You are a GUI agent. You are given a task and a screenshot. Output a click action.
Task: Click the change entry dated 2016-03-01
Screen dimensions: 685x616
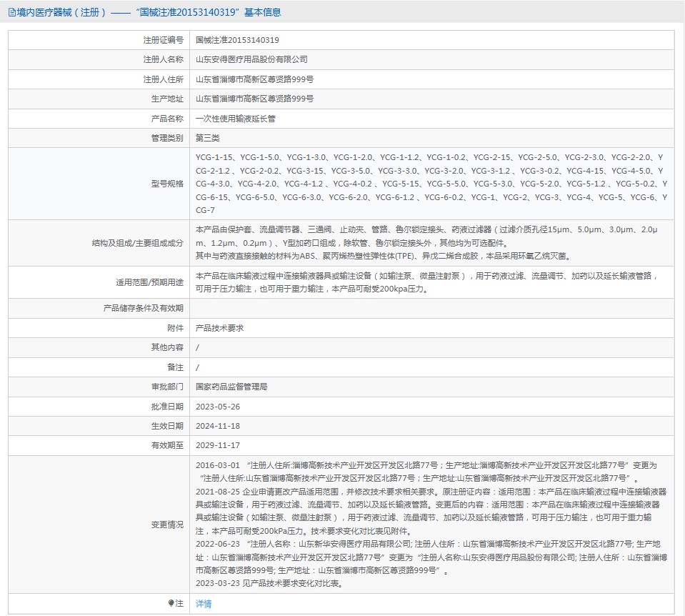tap(426, 472)
